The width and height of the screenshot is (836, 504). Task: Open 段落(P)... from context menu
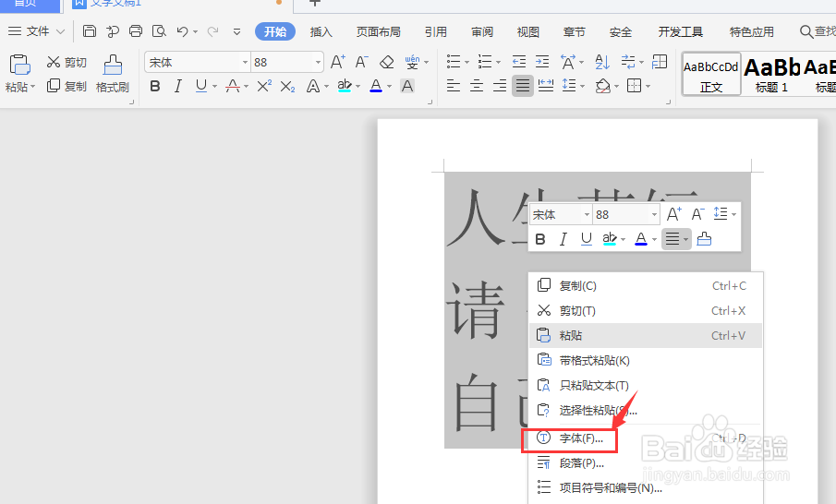coord(646,463)
